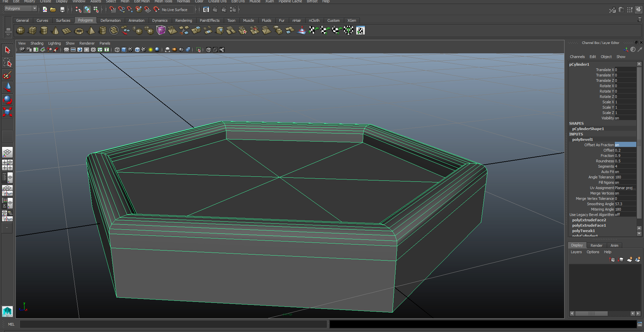644x332 pixels.
Task: Disable Auto Fit for the bevel
Action: [616, 172]
